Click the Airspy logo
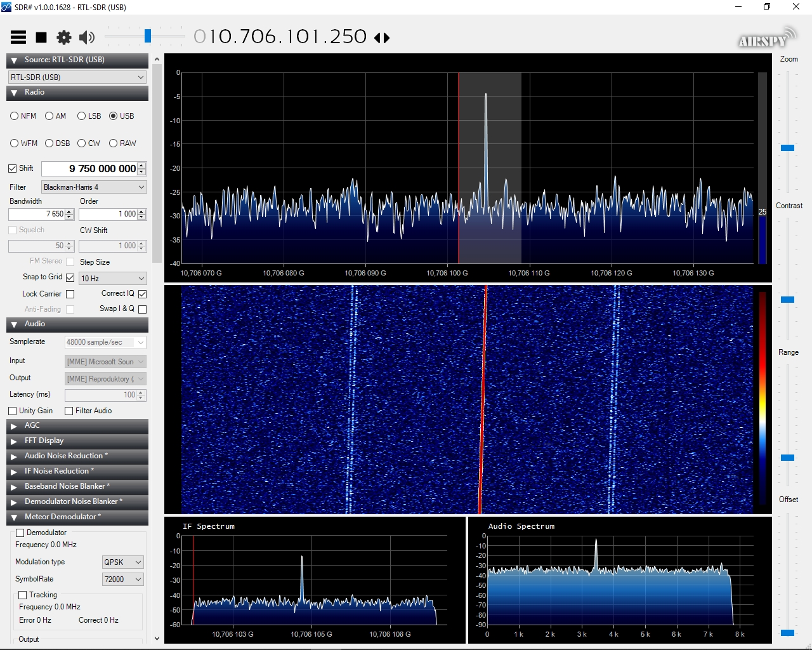The image size is (812, 650). click(x=767, y=38)
